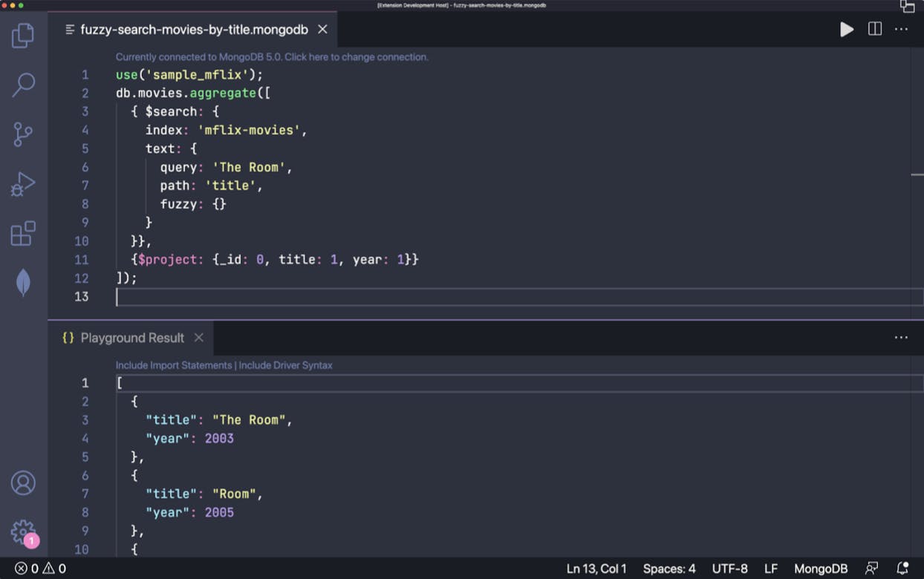
Task: Click line number 6 in editor gutter
Action: click(x=85, y=167)
